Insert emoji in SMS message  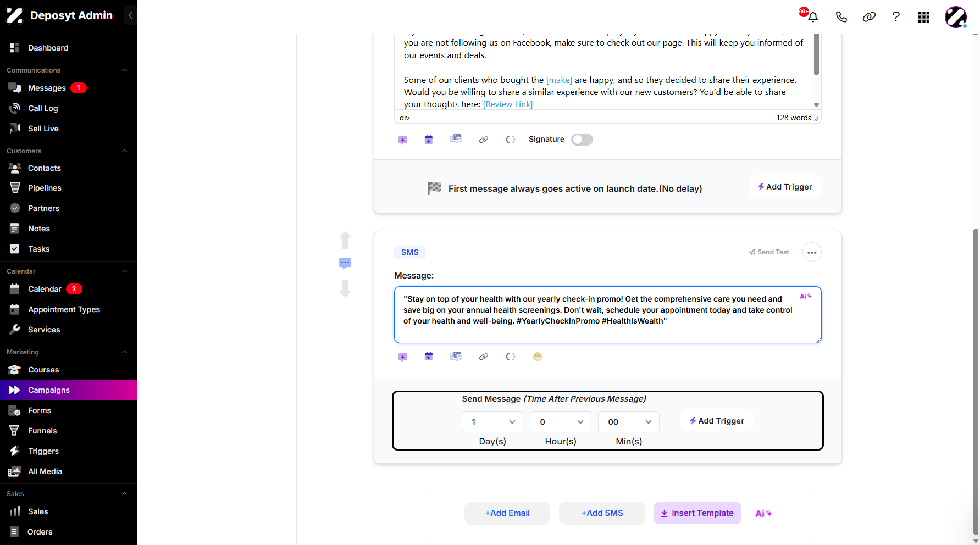tap(538, 357)
